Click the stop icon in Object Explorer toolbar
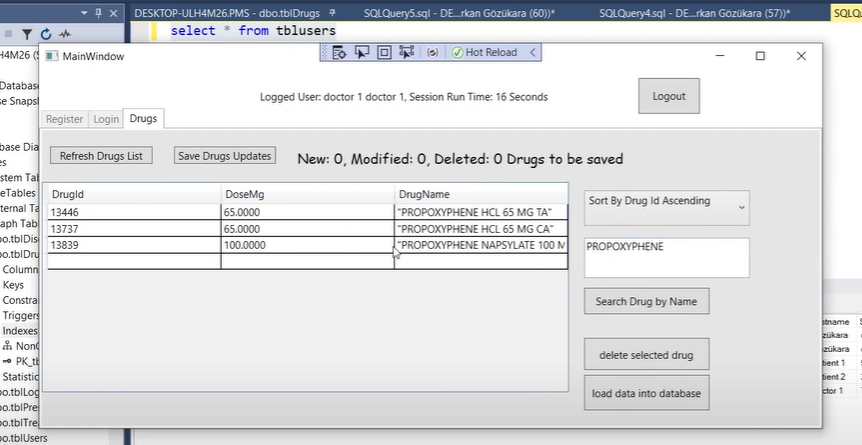862x445 pixels. pos(8,35)
